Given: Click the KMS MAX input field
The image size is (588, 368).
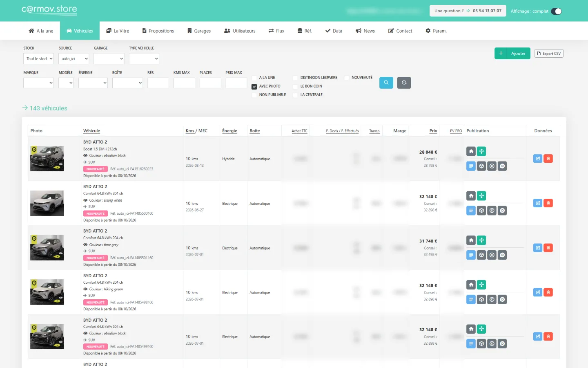Looking at the screenshot, I should (184, 83).
